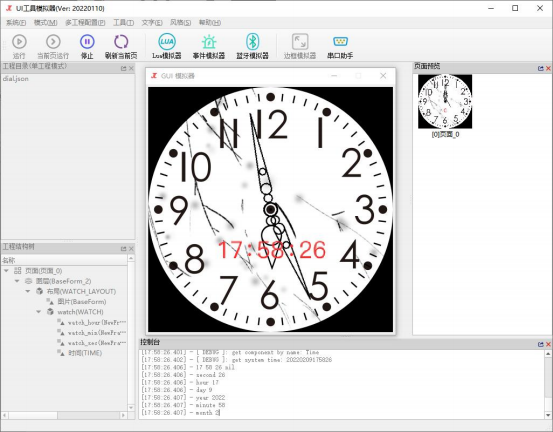Click console line 'year 2022'

[210, 397]
